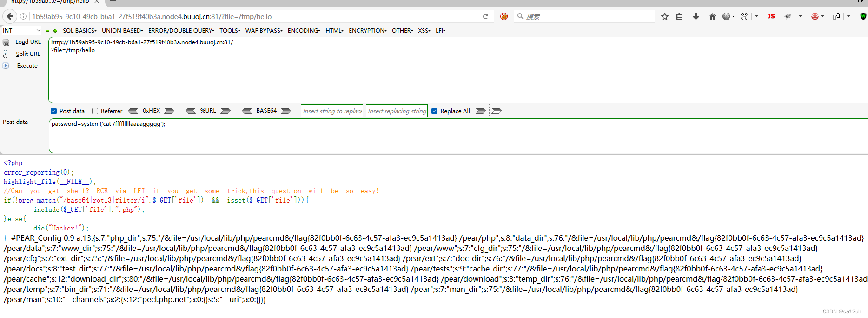868x318 pixels.
Task: Click the Load URL button
Action: point(28,42)
